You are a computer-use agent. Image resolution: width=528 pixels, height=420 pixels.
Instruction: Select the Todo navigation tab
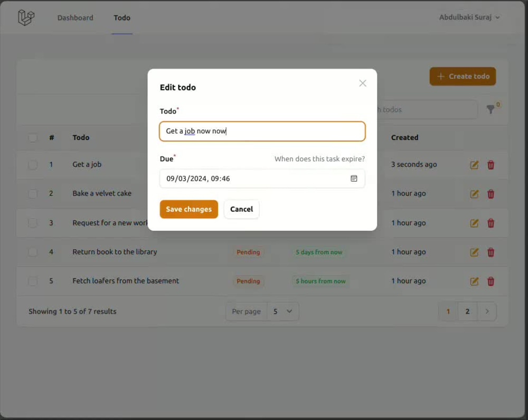122,17
